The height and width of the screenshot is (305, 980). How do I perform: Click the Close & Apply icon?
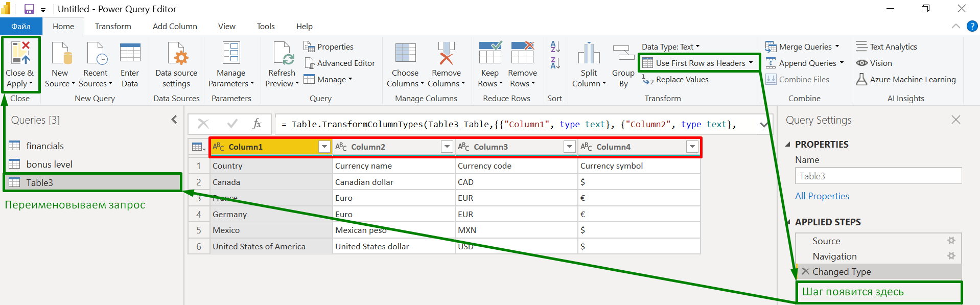[x=20, y=53]
